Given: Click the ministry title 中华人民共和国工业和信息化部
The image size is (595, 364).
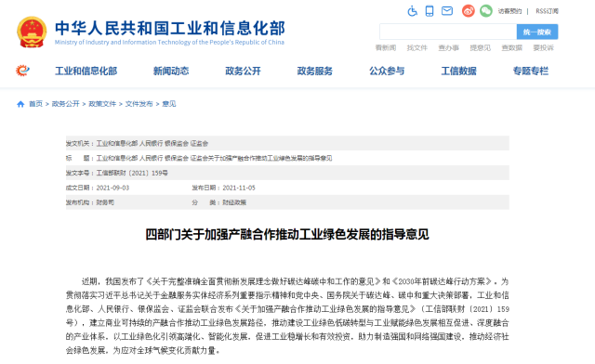Looking at the screenshot, I should click(x=169, y=28).
